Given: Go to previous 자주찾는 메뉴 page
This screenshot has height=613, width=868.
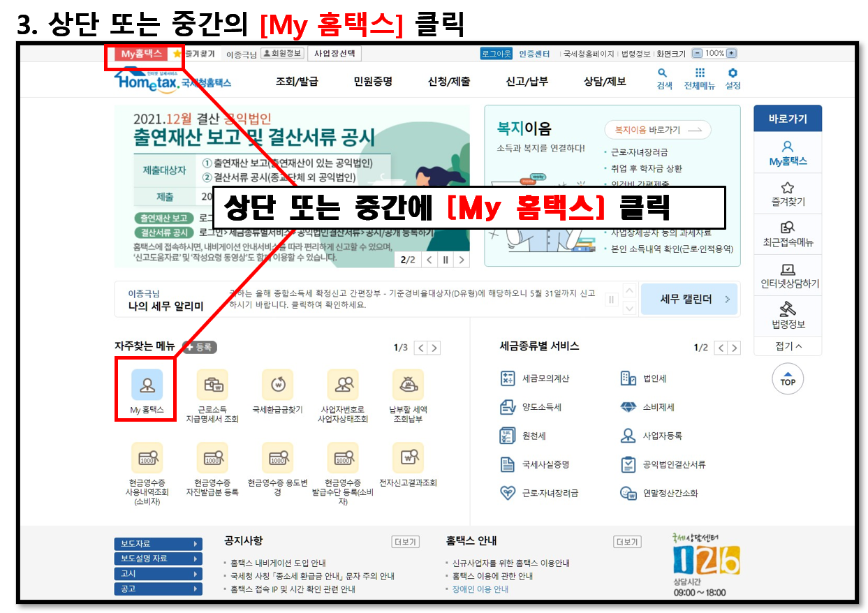Looking at the screenshot, I should click(420, 348).
